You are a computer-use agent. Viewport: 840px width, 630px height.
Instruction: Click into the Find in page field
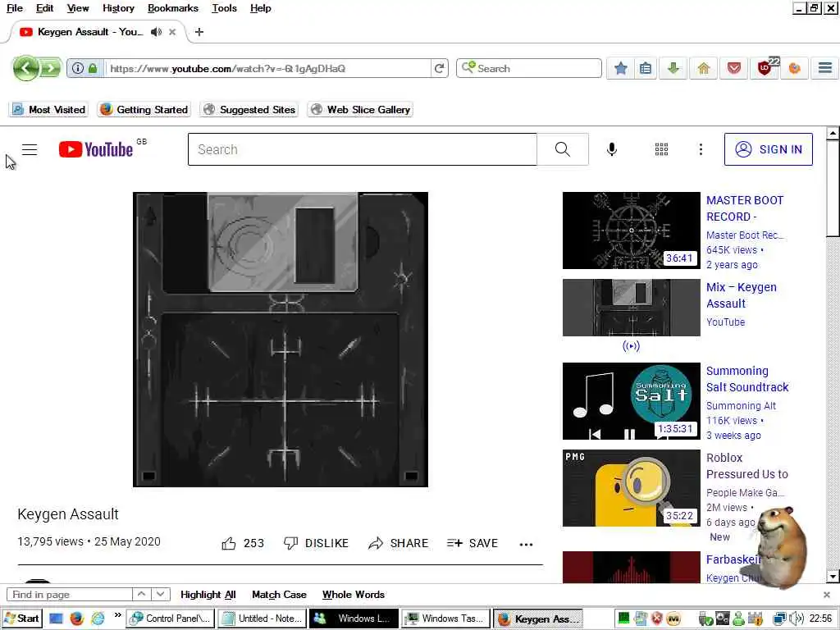70,595
